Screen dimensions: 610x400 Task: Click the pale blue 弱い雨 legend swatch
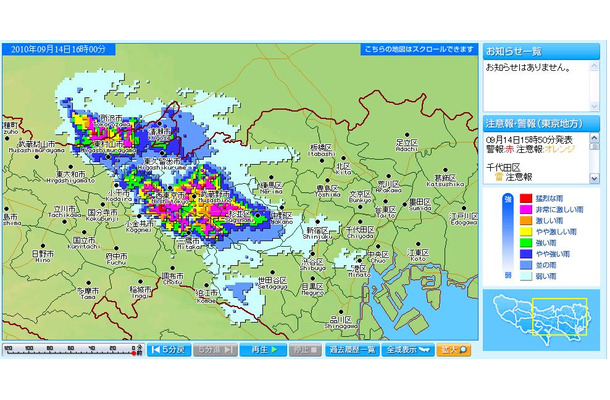pos(526,276)
